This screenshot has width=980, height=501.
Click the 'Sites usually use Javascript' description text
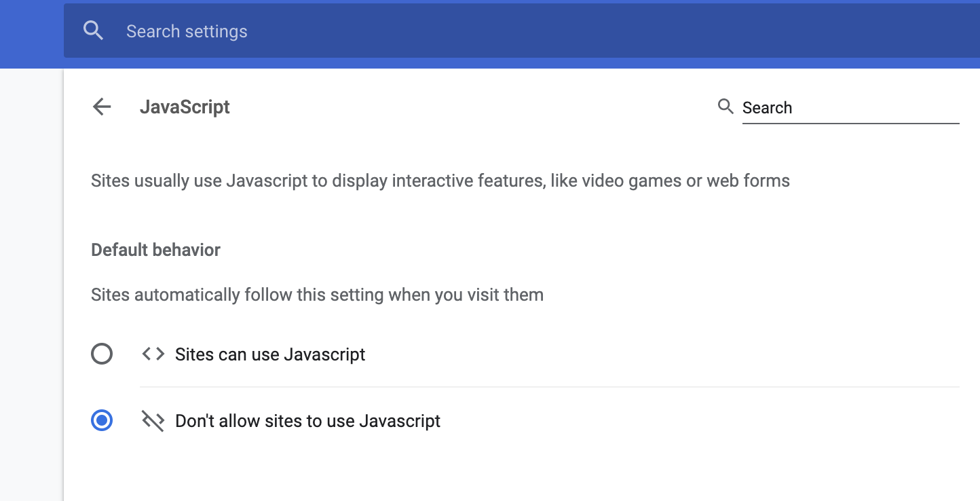(x=440, y=181)
